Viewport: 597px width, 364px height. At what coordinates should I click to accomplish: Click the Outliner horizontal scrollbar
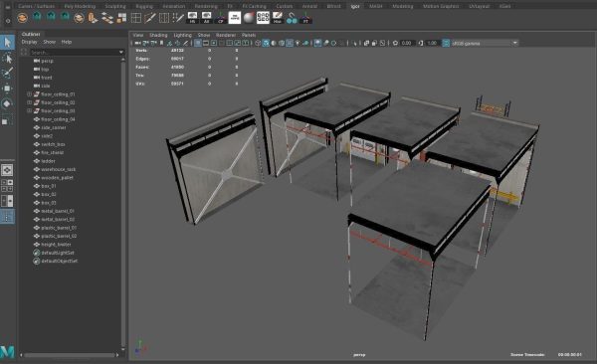click(70, 355)
